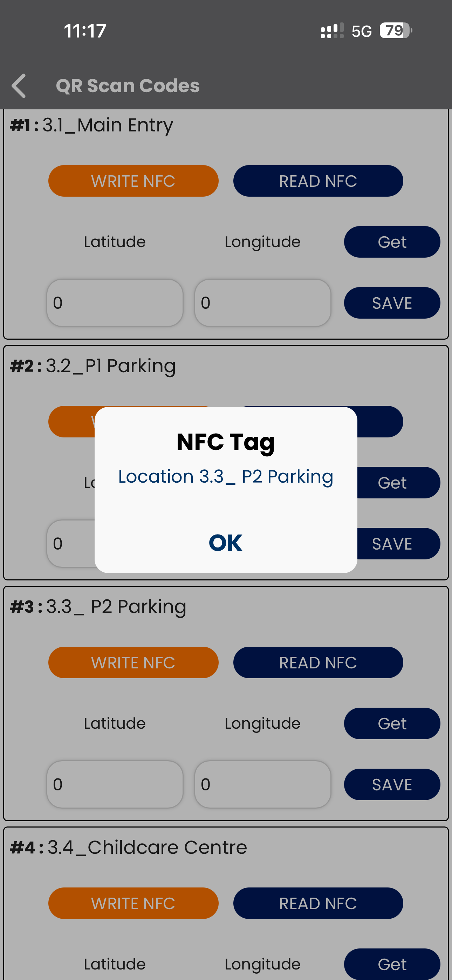Tap the cellular signal strength icon
452x980 pixels.
pyautogui.click(x=332, y=30)
